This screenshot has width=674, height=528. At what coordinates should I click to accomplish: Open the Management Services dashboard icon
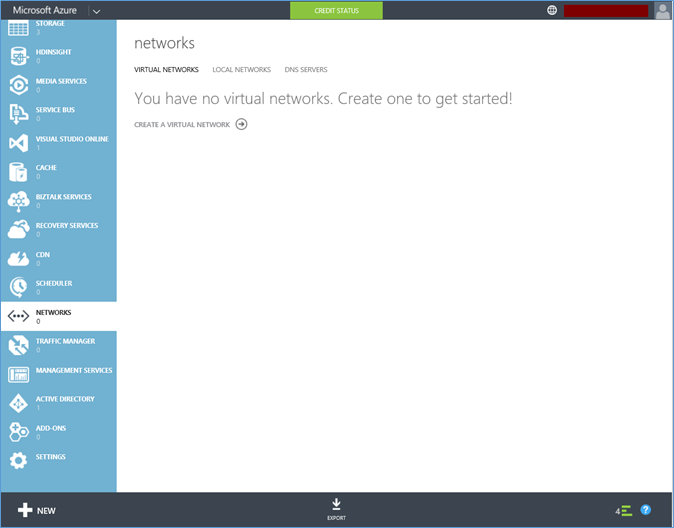tap(18, 375)
